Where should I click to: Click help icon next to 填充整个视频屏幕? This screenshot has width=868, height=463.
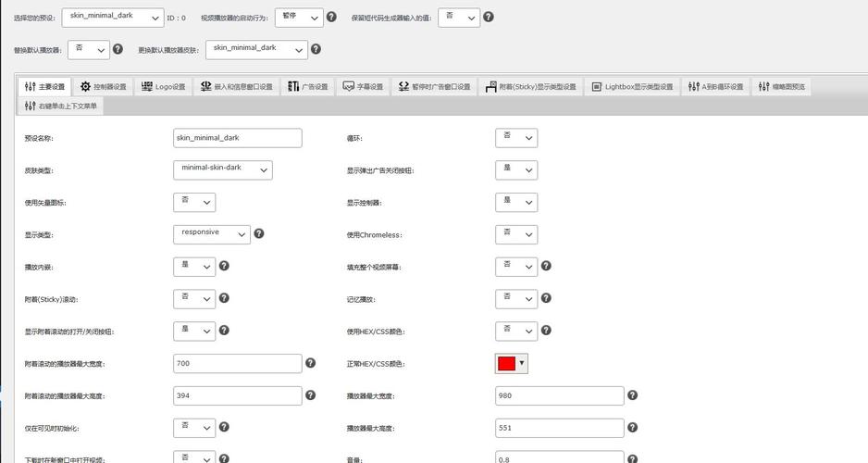point(546,266)
